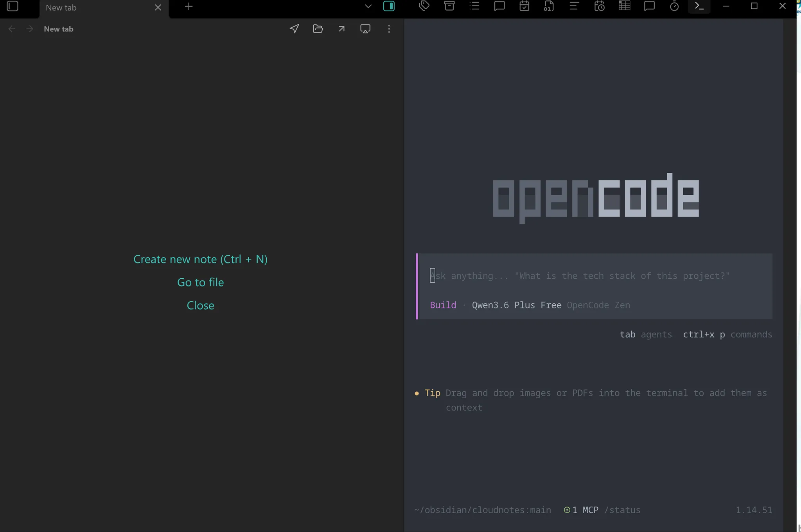Close the New tab tab

coord(158,7)
